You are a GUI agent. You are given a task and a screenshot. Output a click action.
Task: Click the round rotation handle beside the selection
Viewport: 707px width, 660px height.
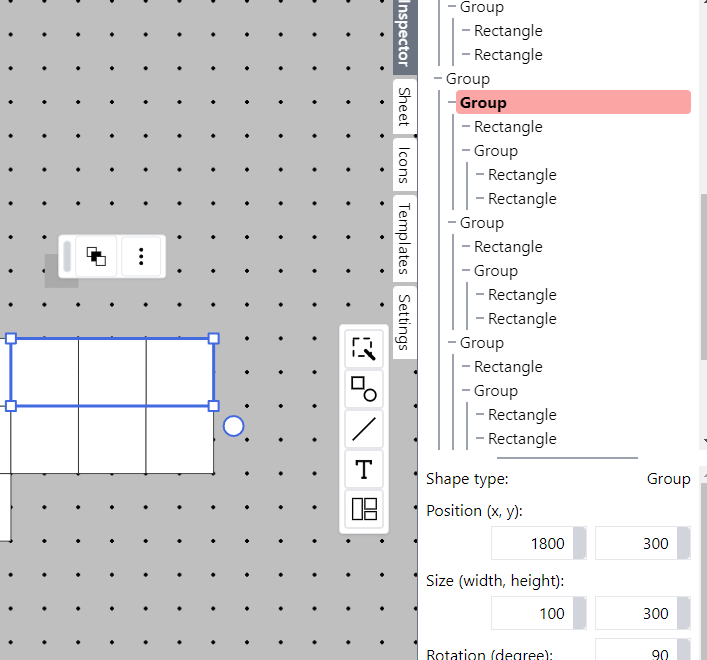click(x=234, y=426)
